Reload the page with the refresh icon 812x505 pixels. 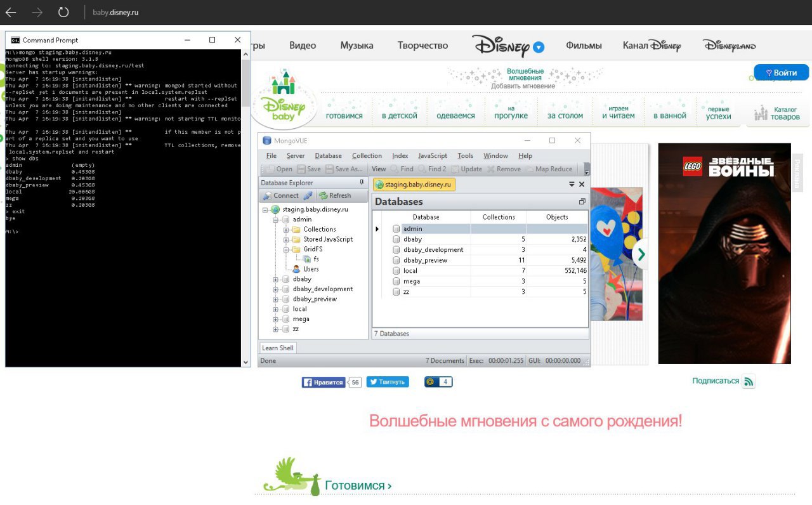[x=63, y=12]
